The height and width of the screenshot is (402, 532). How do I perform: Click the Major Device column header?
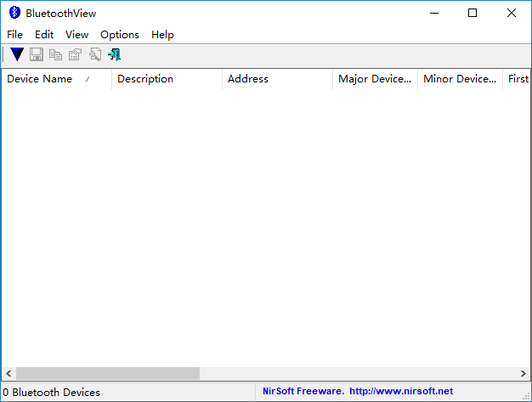[375, 79]
